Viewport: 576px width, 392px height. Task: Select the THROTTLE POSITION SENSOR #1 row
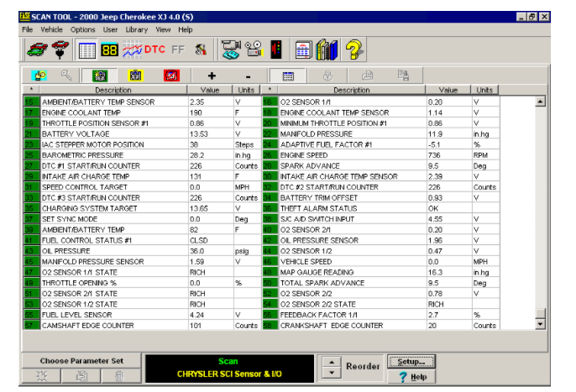[x=142, y=123]
